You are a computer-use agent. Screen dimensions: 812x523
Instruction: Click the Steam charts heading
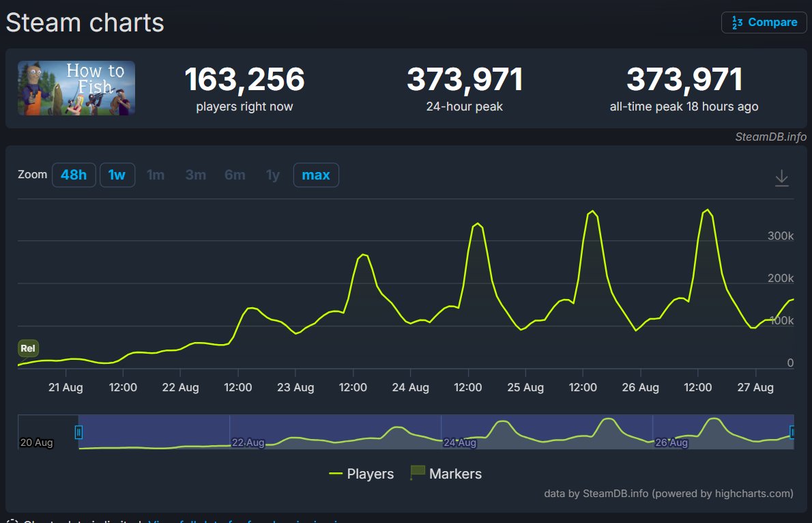point(85,23)
